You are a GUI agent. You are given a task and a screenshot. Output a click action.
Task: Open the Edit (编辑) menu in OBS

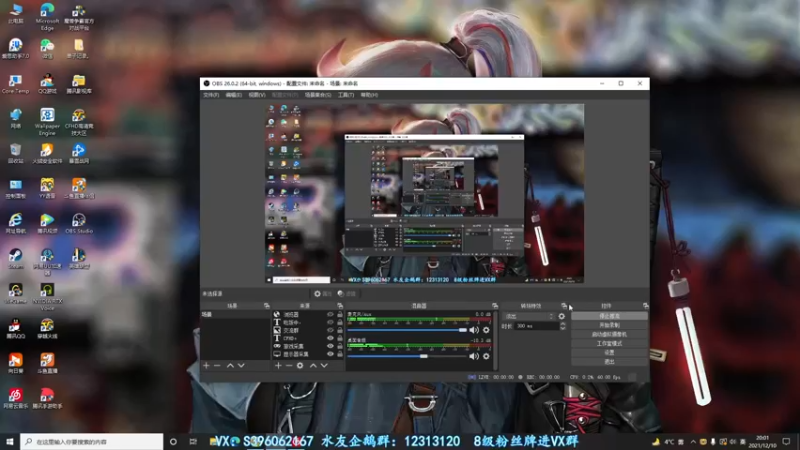tap(233, 95)
